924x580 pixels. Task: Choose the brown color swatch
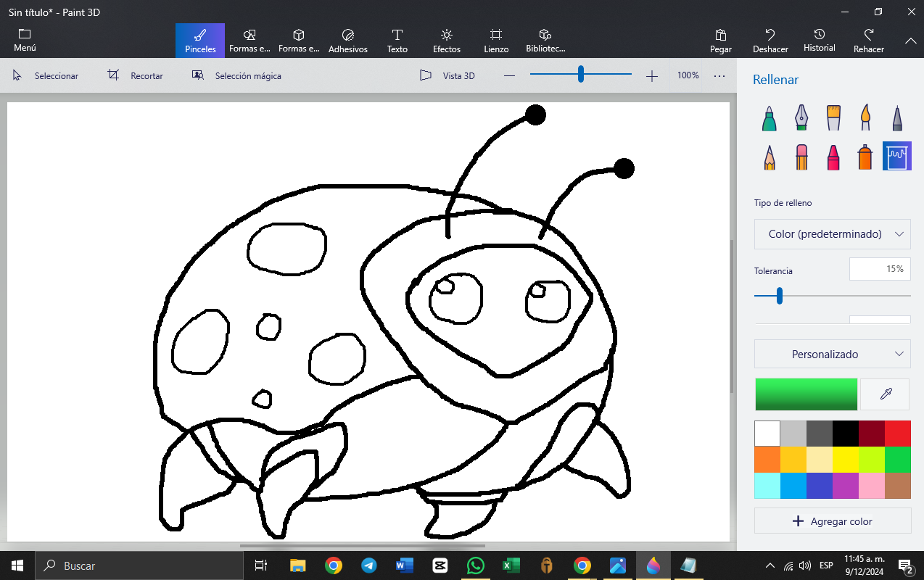click(898, 486)
